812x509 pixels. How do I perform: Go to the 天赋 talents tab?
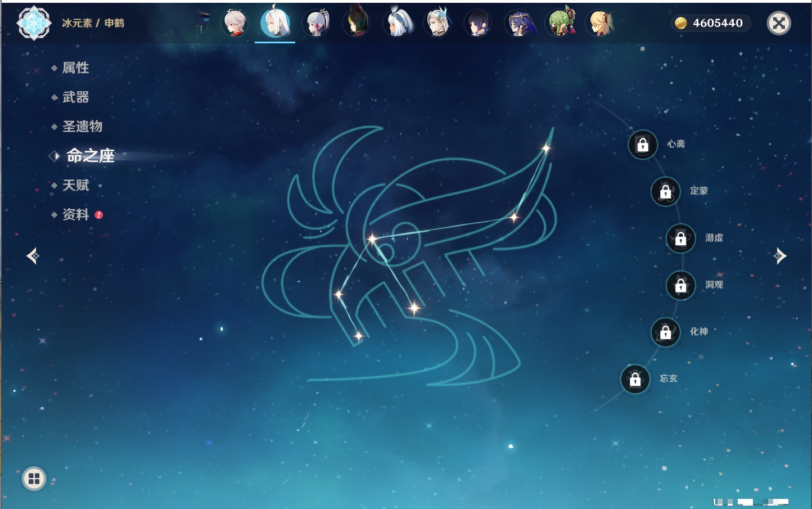pos(75,185)
